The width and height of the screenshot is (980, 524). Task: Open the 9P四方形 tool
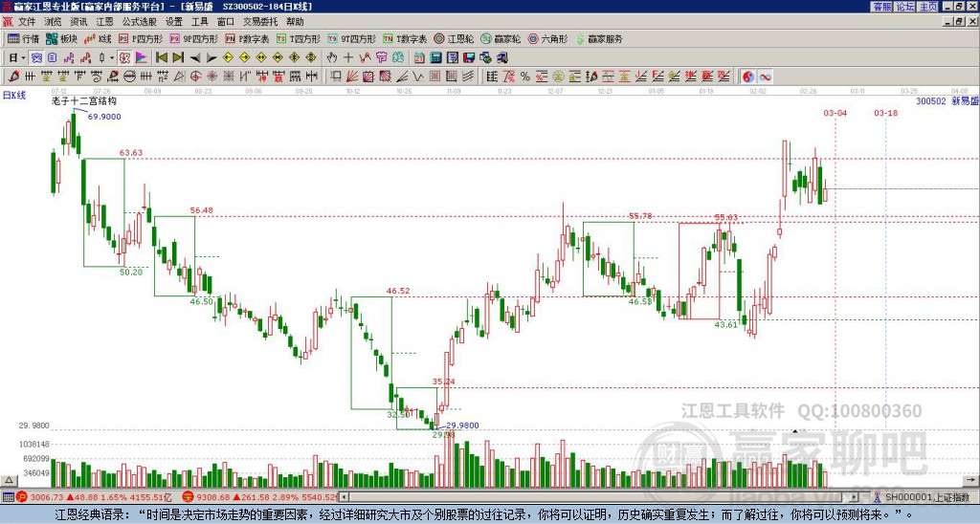click(x=193, y=38)
